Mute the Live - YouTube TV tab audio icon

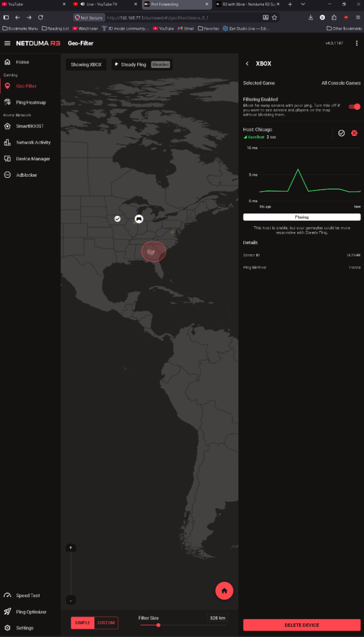(82, 4)
